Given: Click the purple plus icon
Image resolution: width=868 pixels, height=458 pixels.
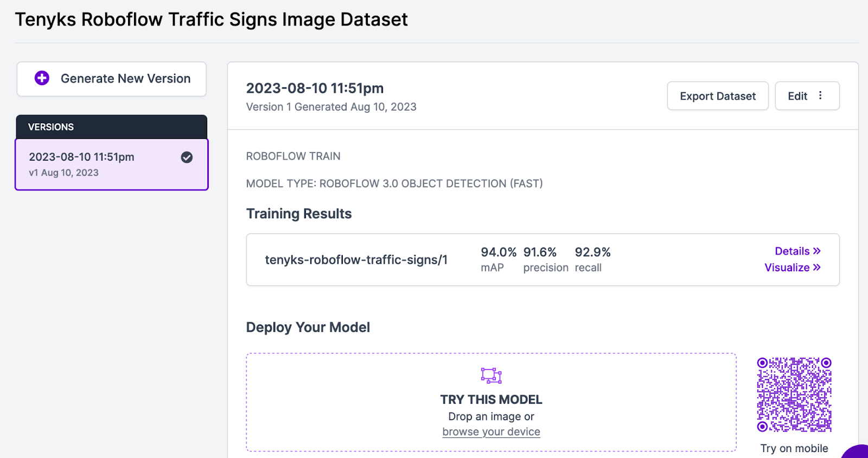Looking at the screenshot, I should [x=42, y=78].
